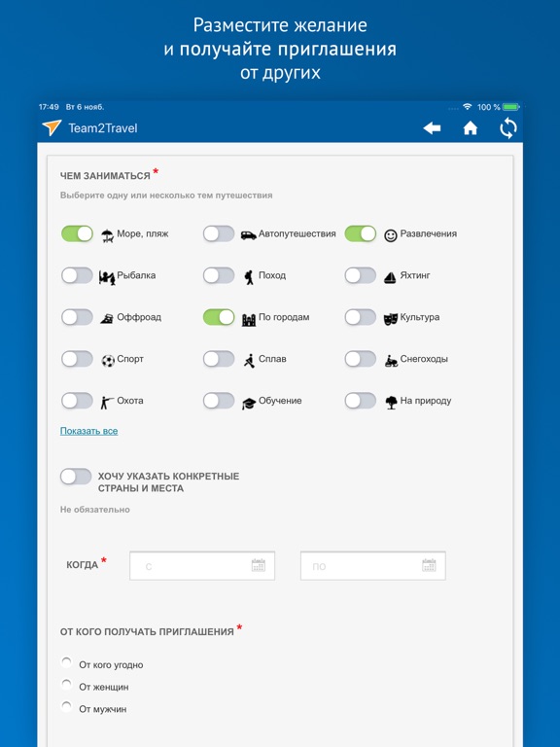This screenshot has height=747, width=560.
Task: Refresh using the circular arrows icon
Action: click(508, 127)
